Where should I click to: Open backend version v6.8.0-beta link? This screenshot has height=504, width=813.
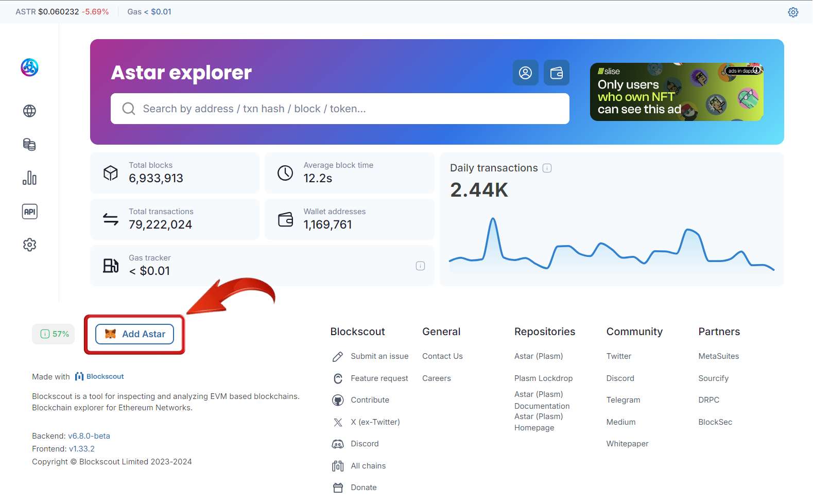coord(89,436)
